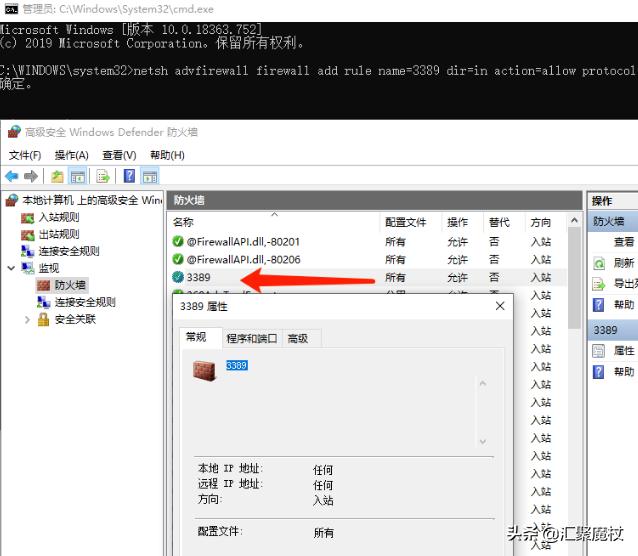
Task: Click the rules list vertical scrollbar thumb
Action: 574,278
